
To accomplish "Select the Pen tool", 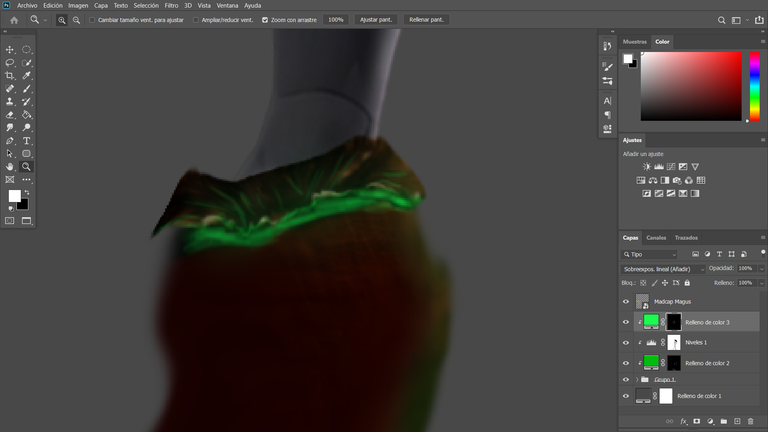I will (x=10, y=141).
